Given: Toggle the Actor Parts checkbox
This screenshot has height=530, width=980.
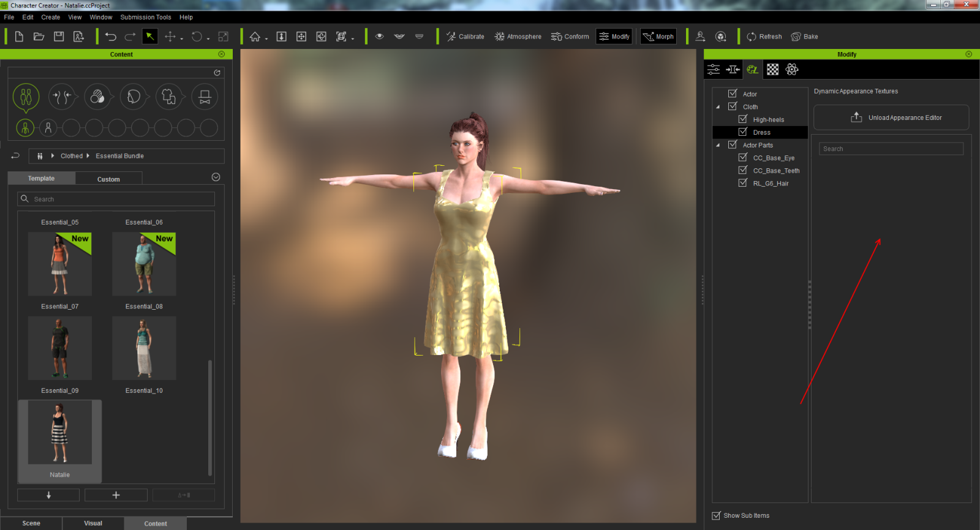Looking at the screenshot, I should point(733,145).
